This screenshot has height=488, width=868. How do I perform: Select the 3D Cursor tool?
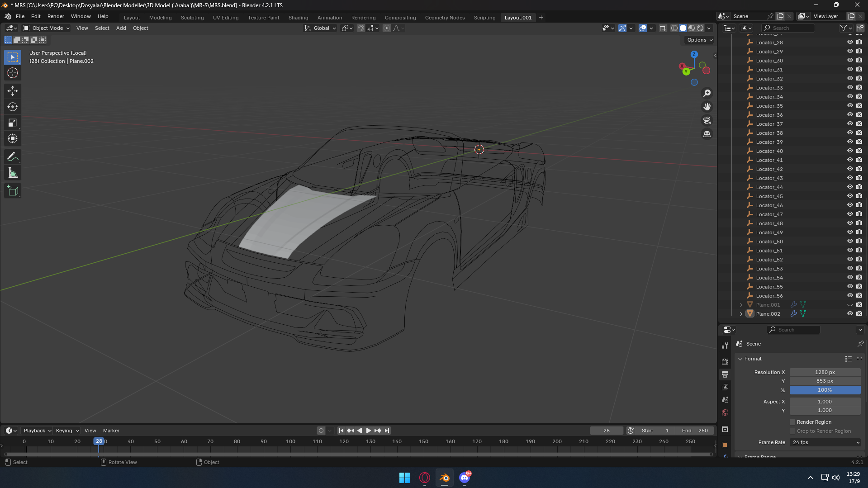click(13, 73)
